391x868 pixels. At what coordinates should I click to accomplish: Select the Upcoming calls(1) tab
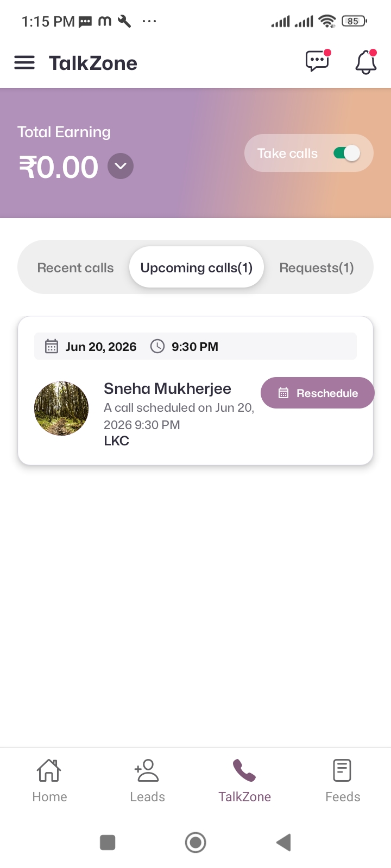[197, 267]
